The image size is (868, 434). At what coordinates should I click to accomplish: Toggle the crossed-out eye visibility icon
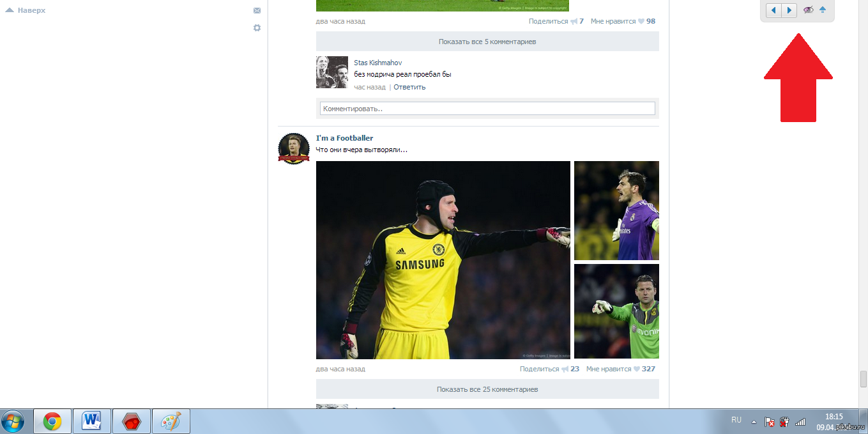pyautogui.click(x=808, y=10)
